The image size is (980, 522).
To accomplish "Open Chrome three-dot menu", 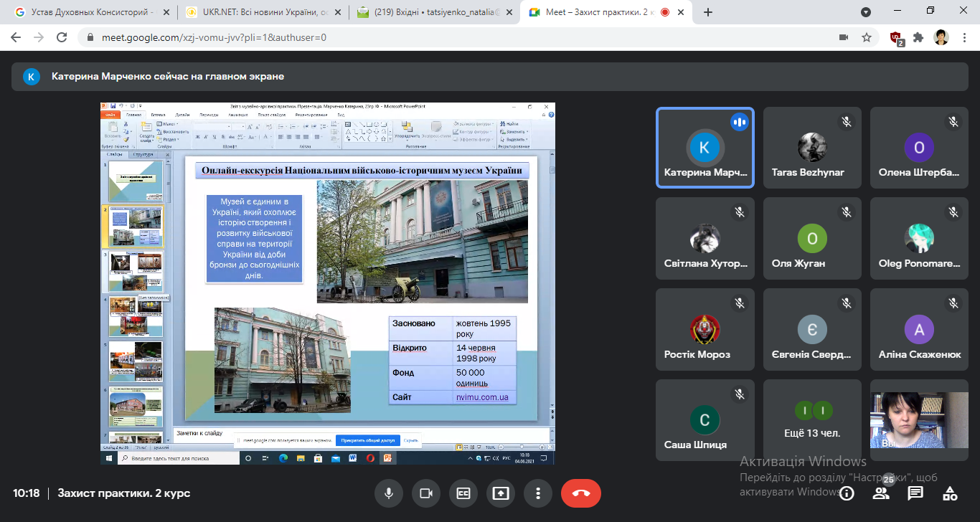I will click(x=963, y=37).
